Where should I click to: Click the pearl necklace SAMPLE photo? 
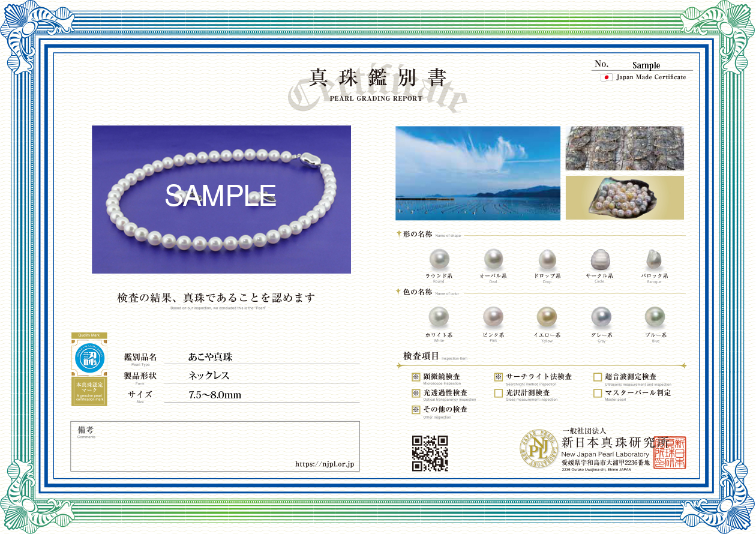(221, 199)
